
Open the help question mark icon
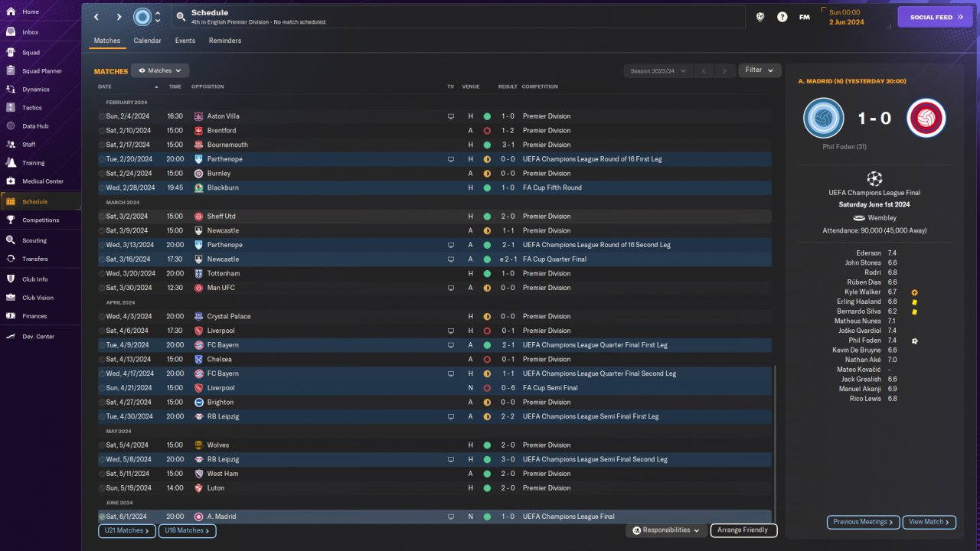pyautogui.click(x=782, y=17)
